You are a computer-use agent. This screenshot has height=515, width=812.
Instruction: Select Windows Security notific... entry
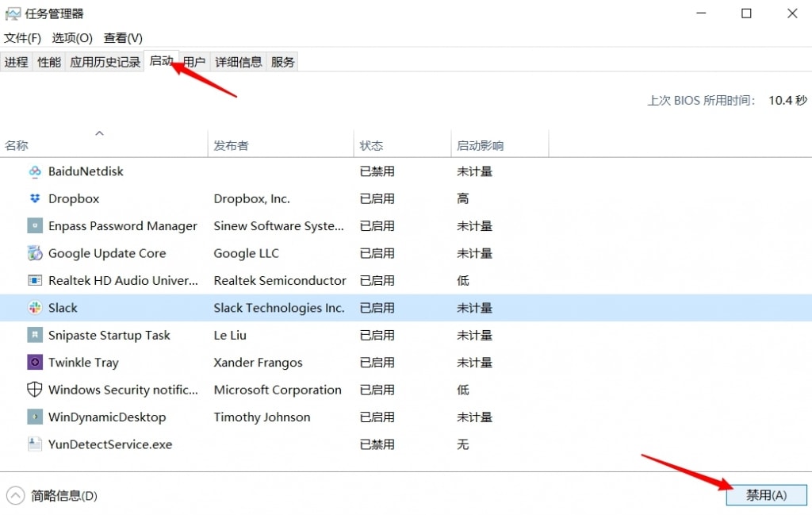123,390
